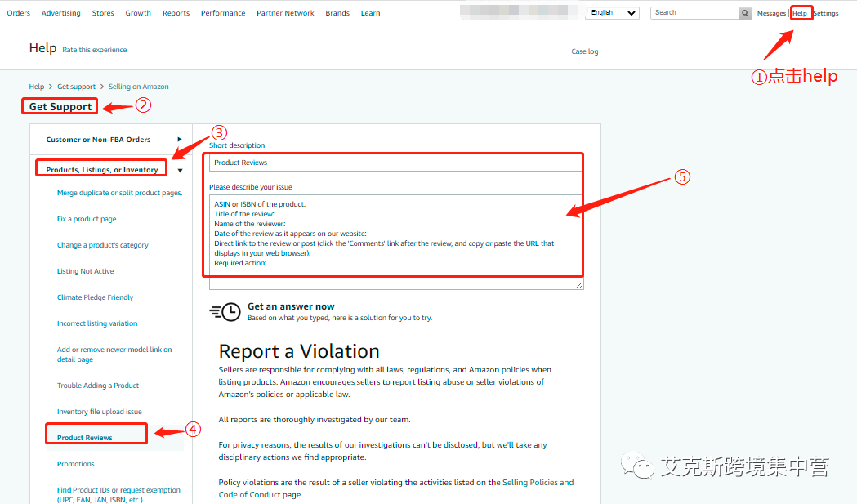This screenshot has height=504, width=857.
Task: Choose Inventory file upload issue
Action: [100, 412]
